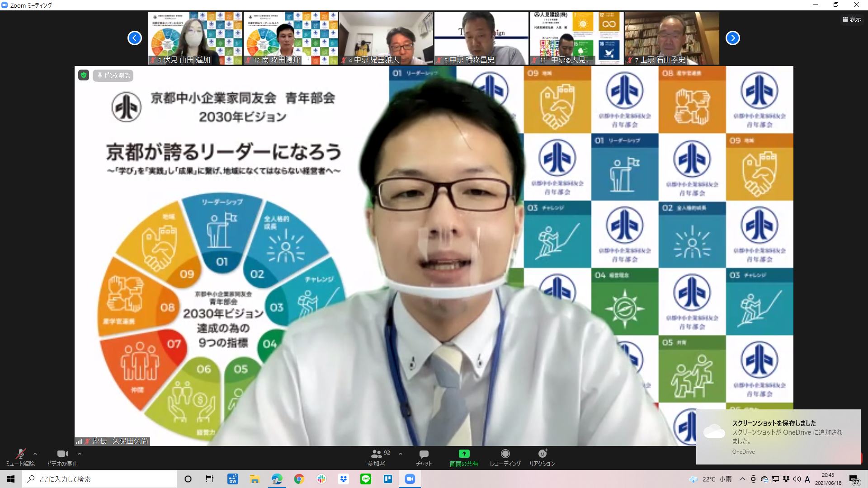Screen dimensions: 868x488
Task: Stop the video (ビデオの停止)
Action: coord(62,457)
